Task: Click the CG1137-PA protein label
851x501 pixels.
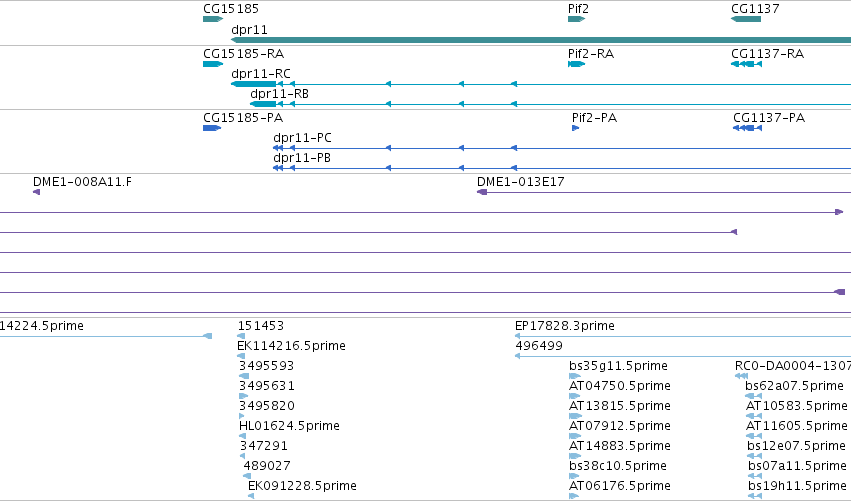Action: click(769, 118)
